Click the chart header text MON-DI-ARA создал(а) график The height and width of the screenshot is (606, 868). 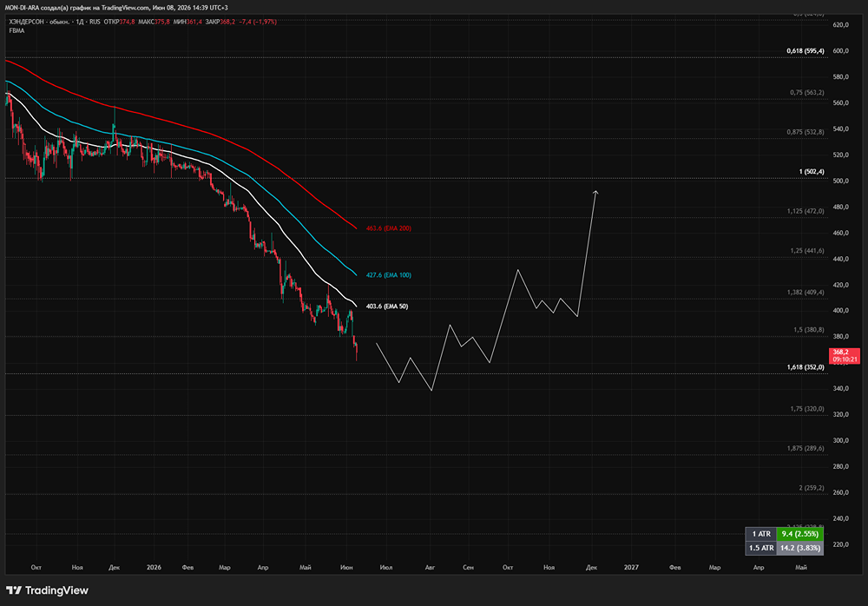(49, 8)
